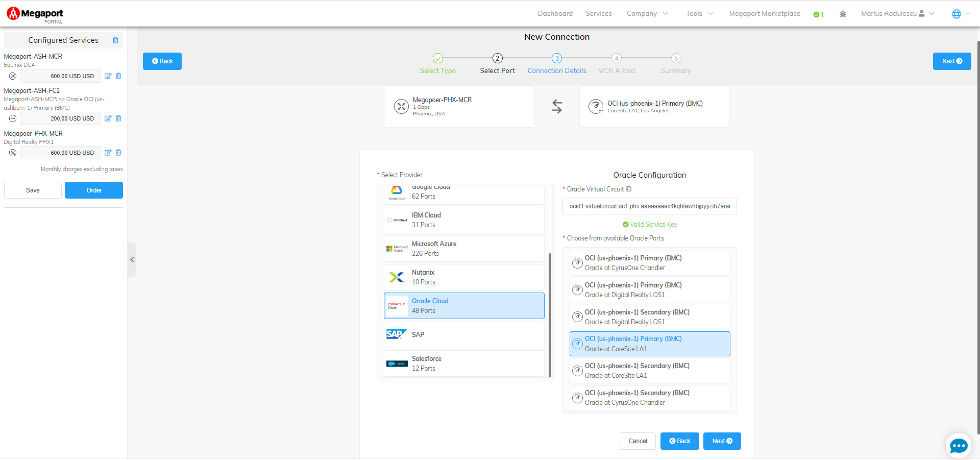Click the green notification status icon
This screenshot has width=980, height=460.
click(x=818, y=14)
